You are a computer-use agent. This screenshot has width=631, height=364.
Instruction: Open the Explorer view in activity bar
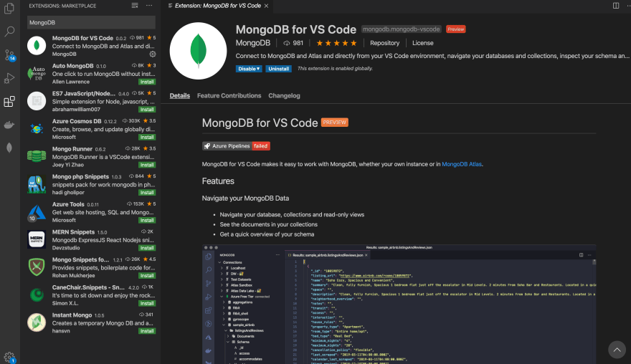9,8
